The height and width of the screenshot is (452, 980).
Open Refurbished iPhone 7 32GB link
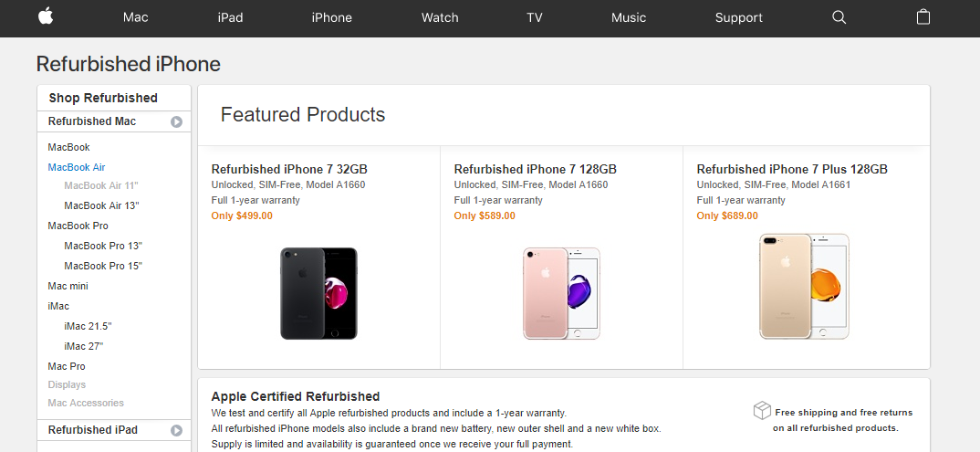[289, 169]
